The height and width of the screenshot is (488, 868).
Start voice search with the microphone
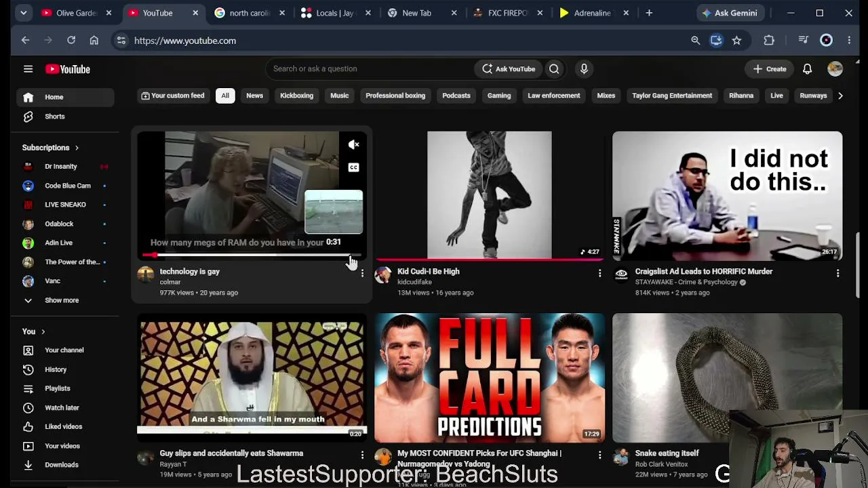point(584,68)
